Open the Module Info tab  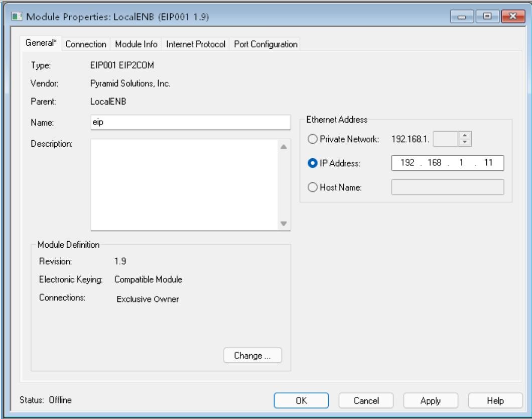136,44
